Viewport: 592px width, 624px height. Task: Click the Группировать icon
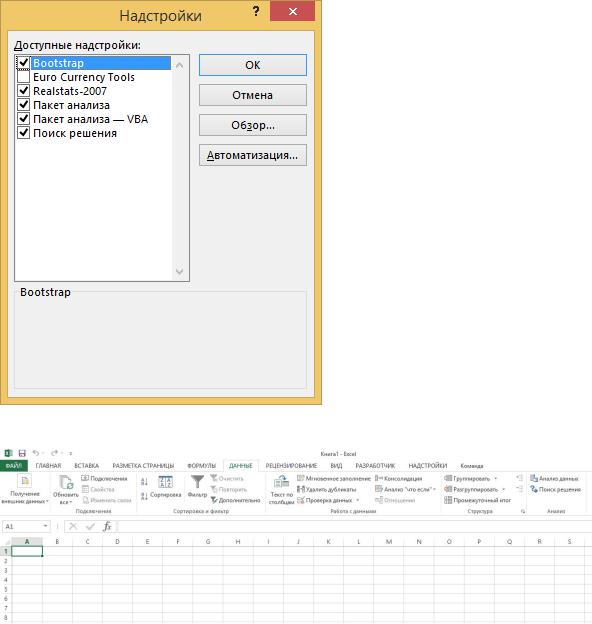[448, 478]
